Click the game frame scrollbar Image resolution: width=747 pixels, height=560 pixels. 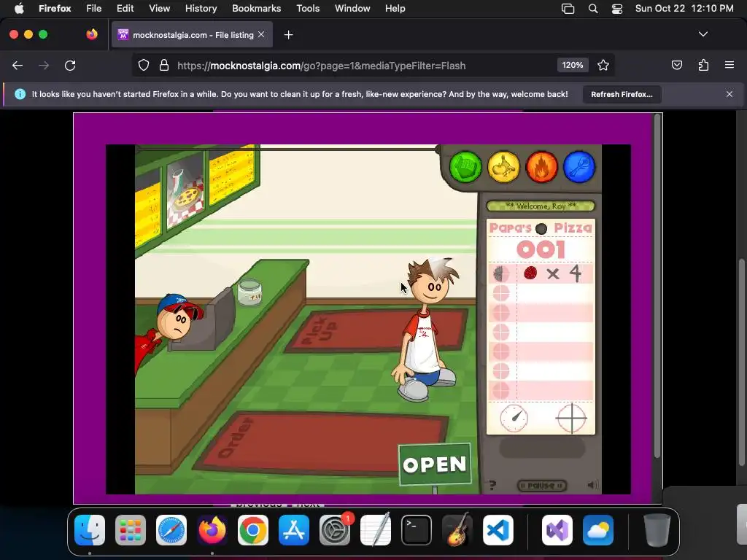657,286
